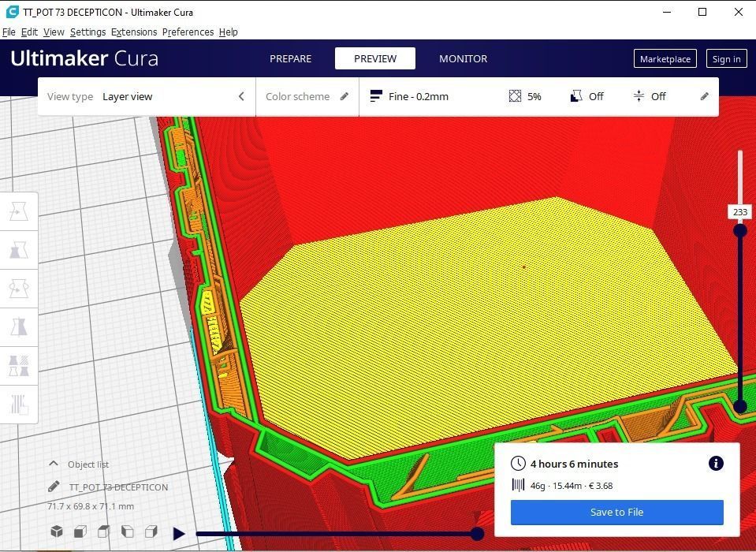The height and width of the screenshot is (552, 756).
Task: Select TT_POT 73 DECEPTICON in Object list
Action: pos(118,487)
